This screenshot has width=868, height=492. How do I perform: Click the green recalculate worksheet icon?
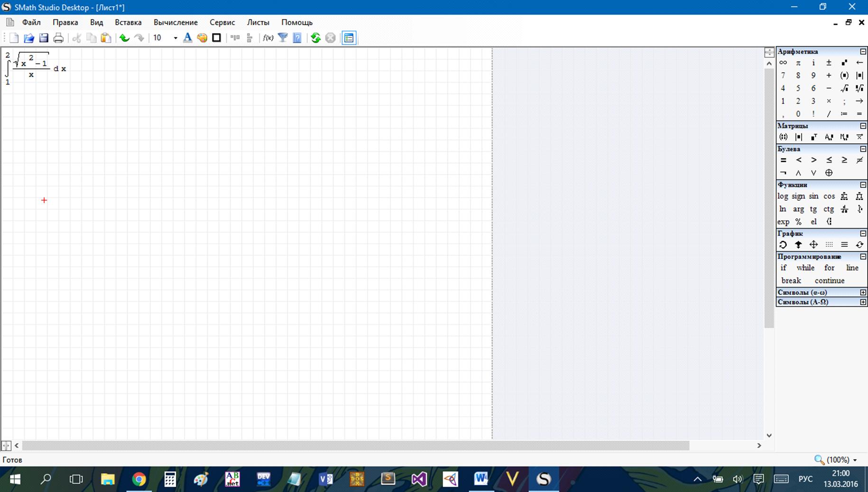[315, 38]
